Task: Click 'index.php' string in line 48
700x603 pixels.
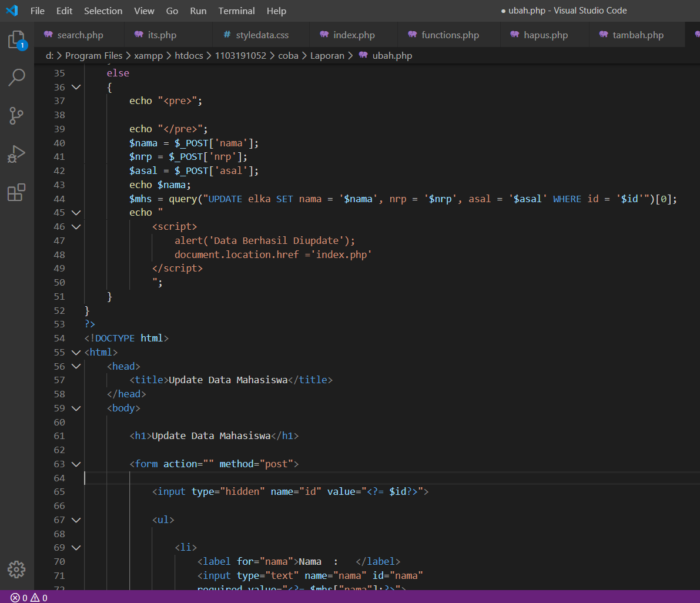Action: click(x=341, y=254)
